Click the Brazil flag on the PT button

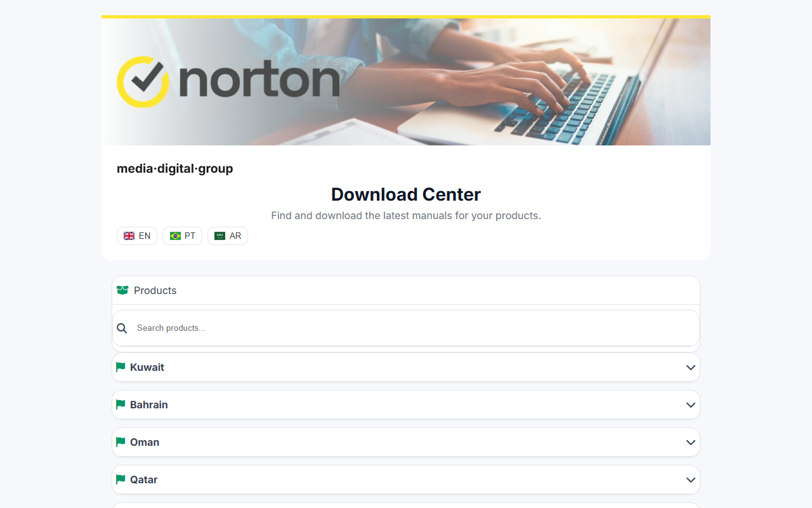[x=174, y=235]
